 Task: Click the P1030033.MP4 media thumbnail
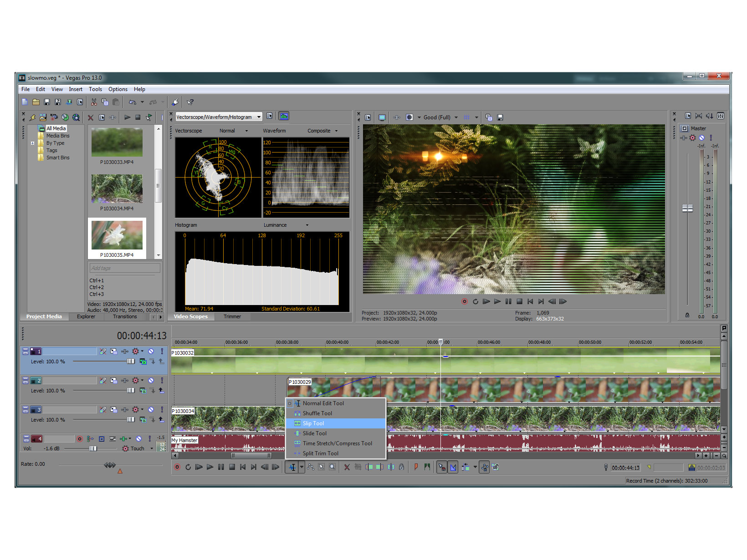point(117,143)
